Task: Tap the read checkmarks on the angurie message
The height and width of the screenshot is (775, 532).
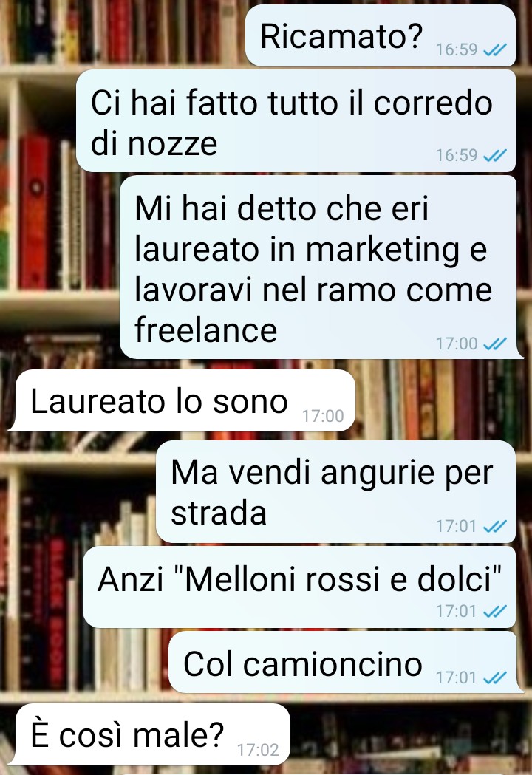Action: [495, 526]
